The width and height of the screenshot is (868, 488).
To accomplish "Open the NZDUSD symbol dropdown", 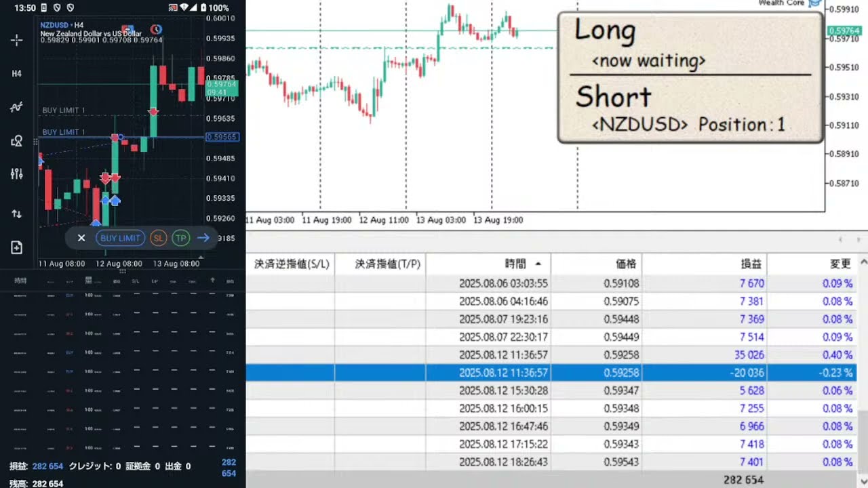I will tap(56, 25).
